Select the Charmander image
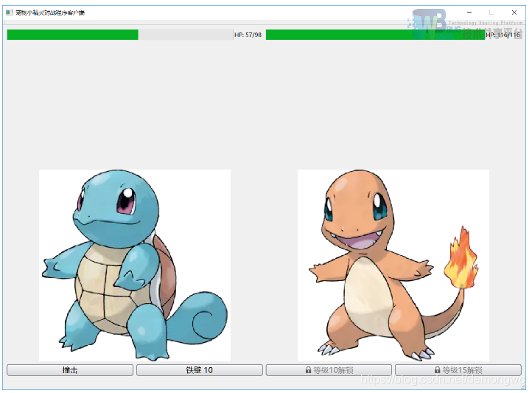Image resolution: width=532 pixels, height=393 pixels. click(x=393, y=265)
